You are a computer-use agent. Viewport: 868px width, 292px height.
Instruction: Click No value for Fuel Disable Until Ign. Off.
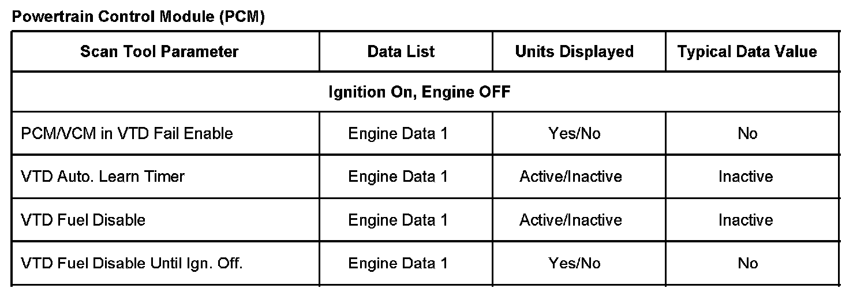pyautogui.click(x=747, y=263)
